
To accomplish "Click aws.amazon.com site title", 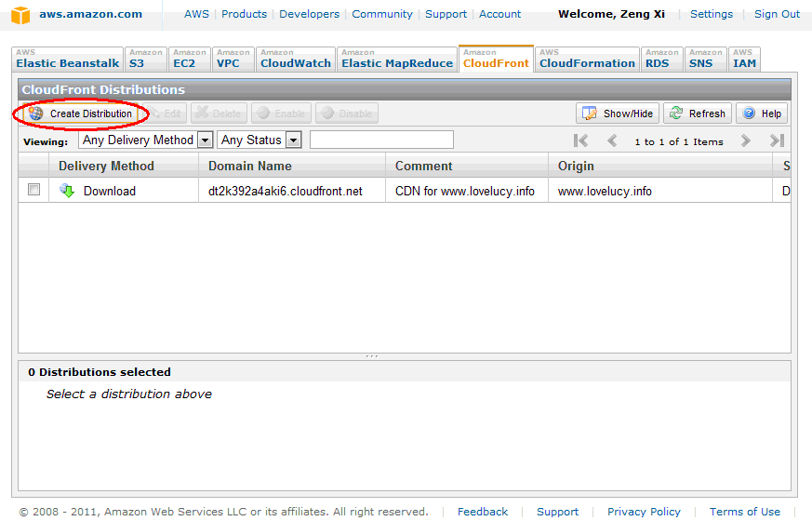I will (x=90, y=14).
